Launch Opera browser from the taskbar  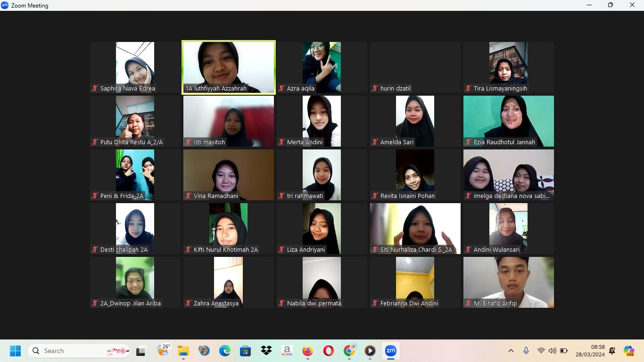point(328,351)
